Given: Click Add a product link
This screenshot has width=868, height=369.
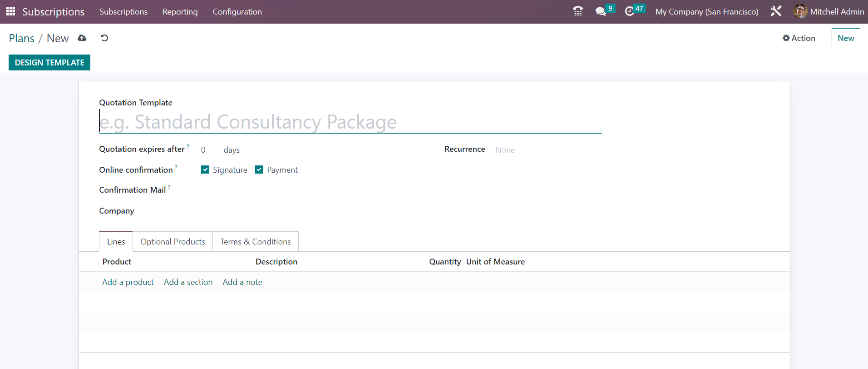Looking at the screenshot, I should tap(128, 282).
